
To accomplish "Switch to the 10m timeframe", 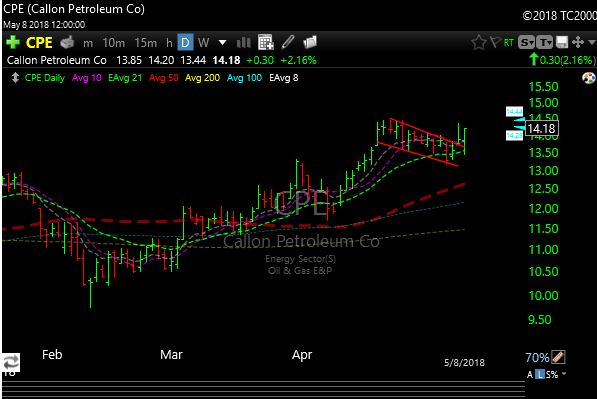I will tap(113, 43).
